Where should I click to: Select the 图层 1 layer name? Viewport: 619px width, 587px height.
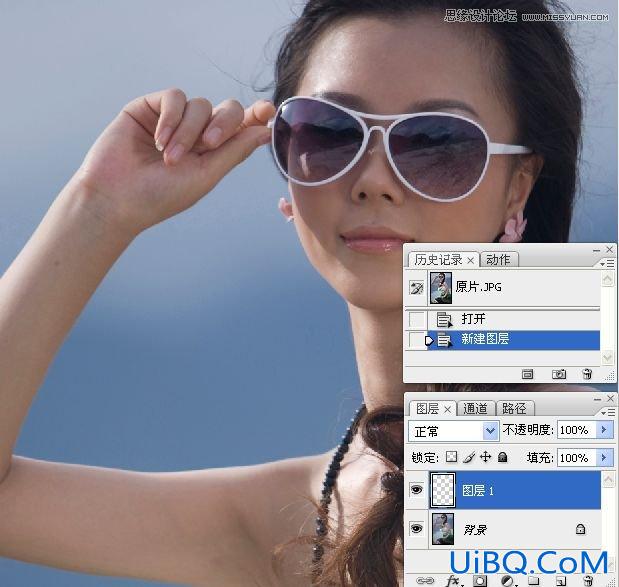pyautogui.click(x=478, y=491)
